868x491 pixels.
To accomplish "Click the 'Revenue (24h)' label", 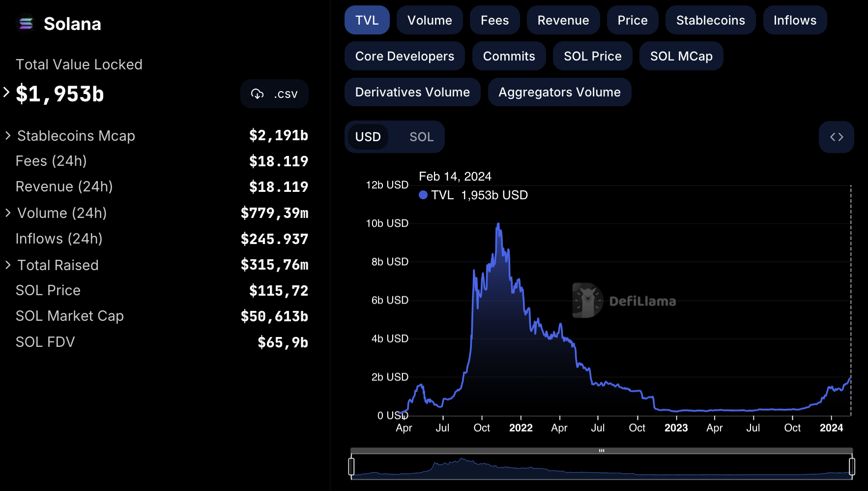I will (64, 186).
